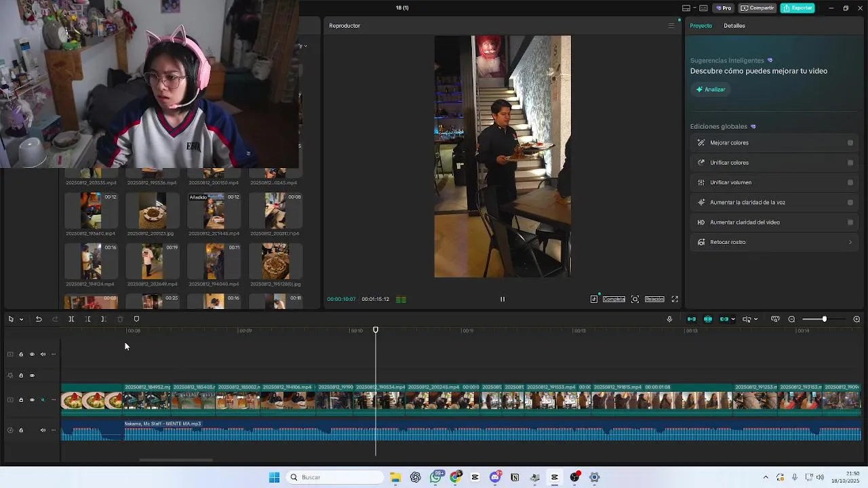Open ChatGPT from the taskbar

tap(415, 477)
